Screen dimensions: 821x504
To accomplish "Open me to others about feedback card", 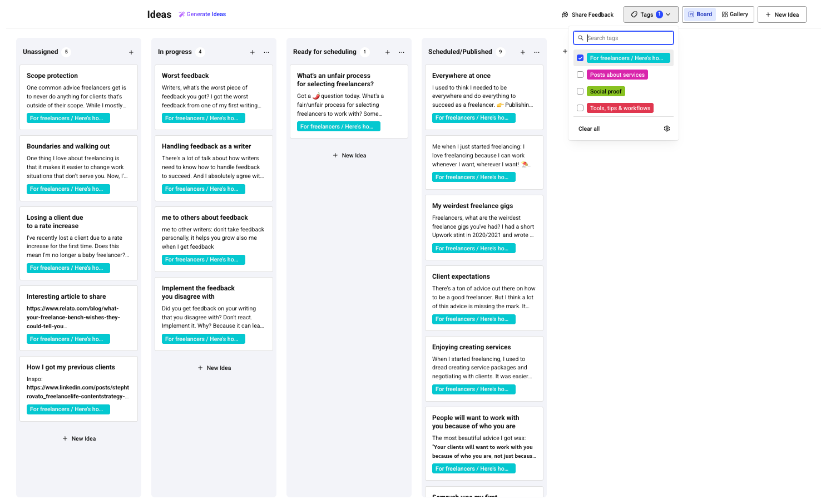I will tap(214, 239).
